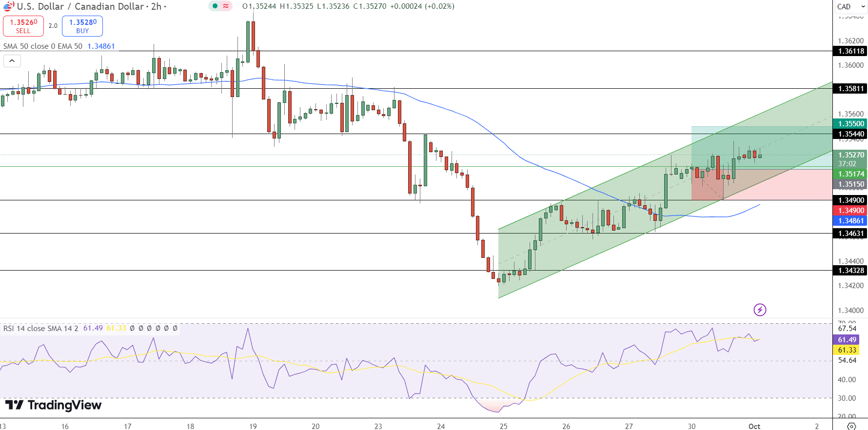Screen dimensions: 868x430
Task: Click the 1.35440 price level label
Action: click(x=850, y=134)
